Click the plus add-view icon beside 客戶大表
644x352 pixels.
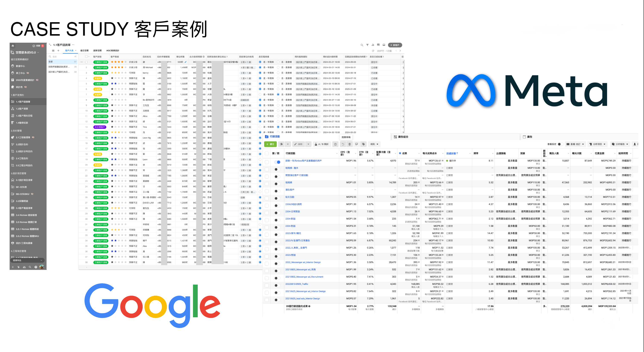pos(58,51)
